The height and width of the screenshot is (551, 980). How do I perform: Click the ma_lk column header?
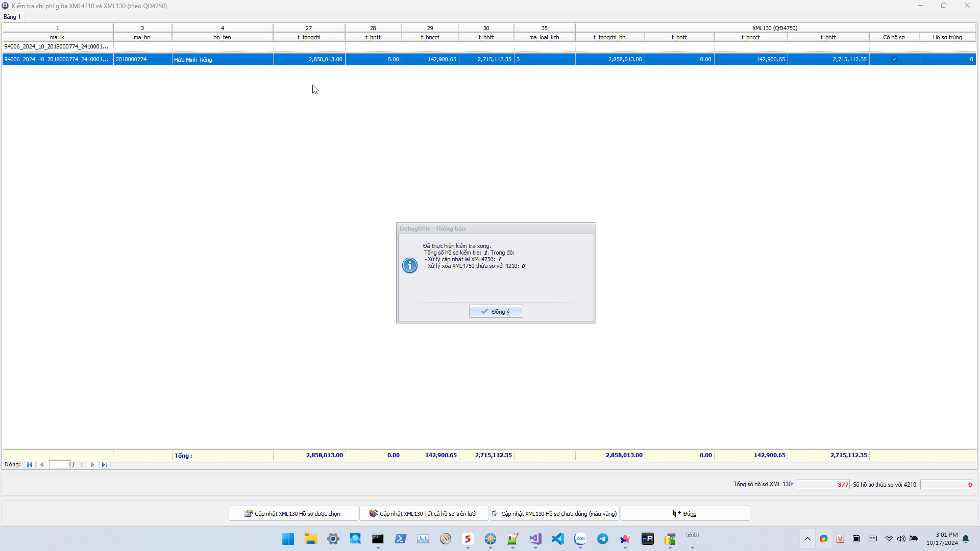click(x=57, y=37)
